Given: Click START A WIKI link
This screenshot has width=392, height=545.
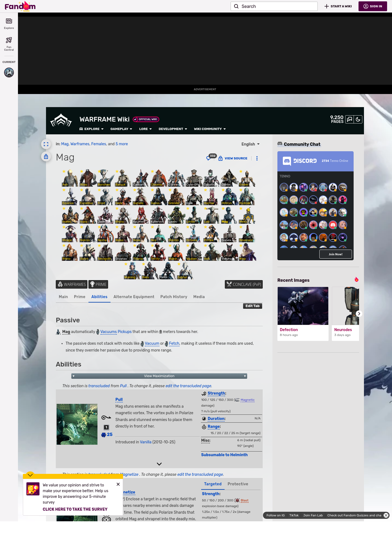Looking at the screenshot, I should pyautogui.click(x=338, y=6).
